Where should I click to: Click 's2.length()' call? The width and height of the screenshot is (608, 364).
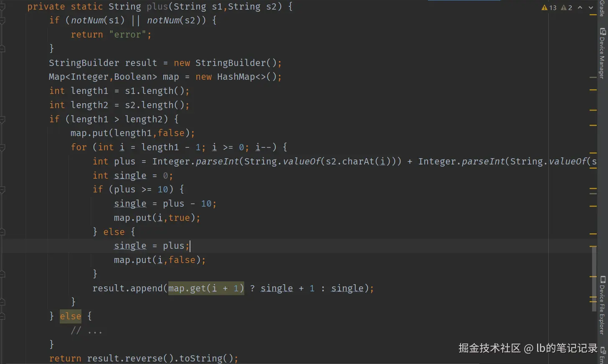pos(155,105)
